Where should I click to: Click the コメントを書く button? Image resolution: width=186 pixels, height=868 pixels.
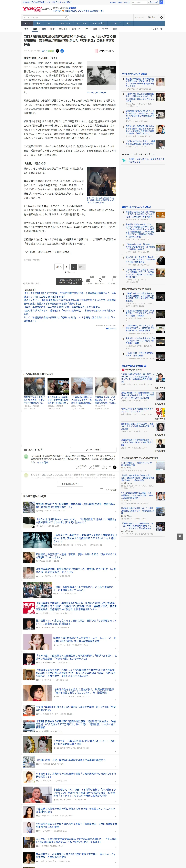pos(93,449)
